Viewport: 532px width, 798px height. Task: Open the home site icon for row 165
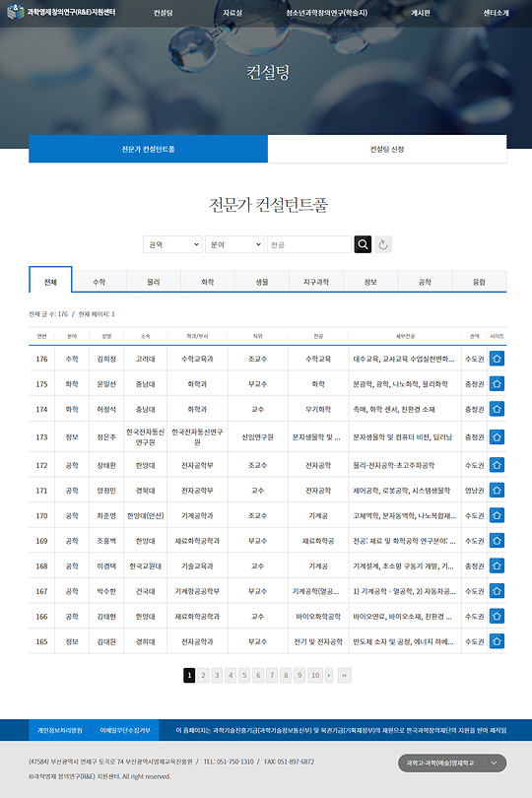click(497, 641)
